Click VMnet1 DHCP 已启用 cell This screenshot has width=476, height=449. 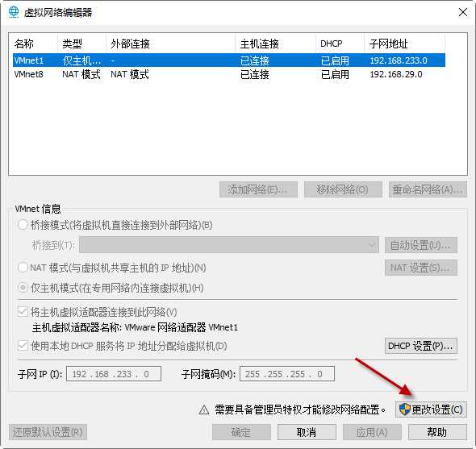[335, 60]
